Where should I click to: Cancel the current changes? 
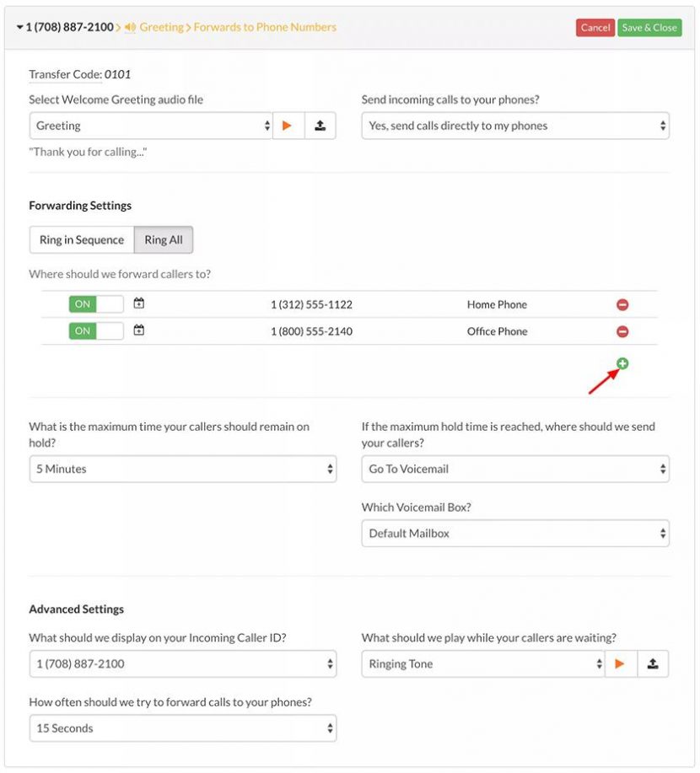595,26
